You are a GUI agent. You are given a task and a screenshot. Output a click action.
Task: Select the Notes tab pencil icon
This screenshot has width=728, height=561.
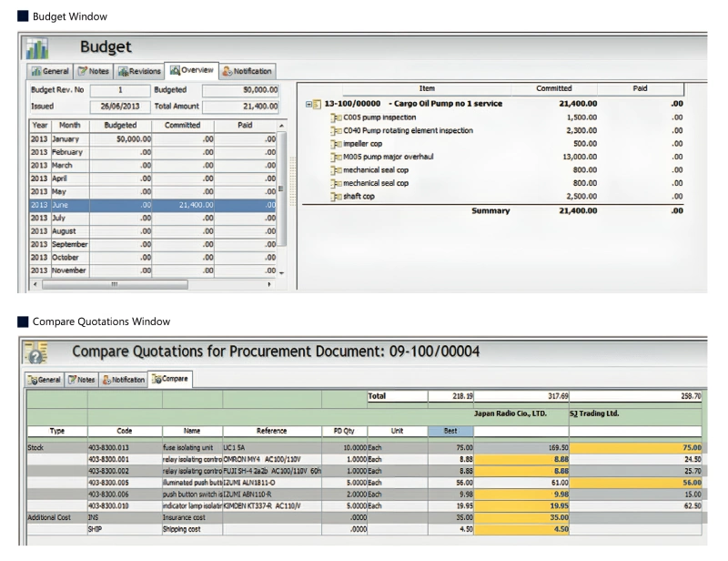[x=84, y=70]
